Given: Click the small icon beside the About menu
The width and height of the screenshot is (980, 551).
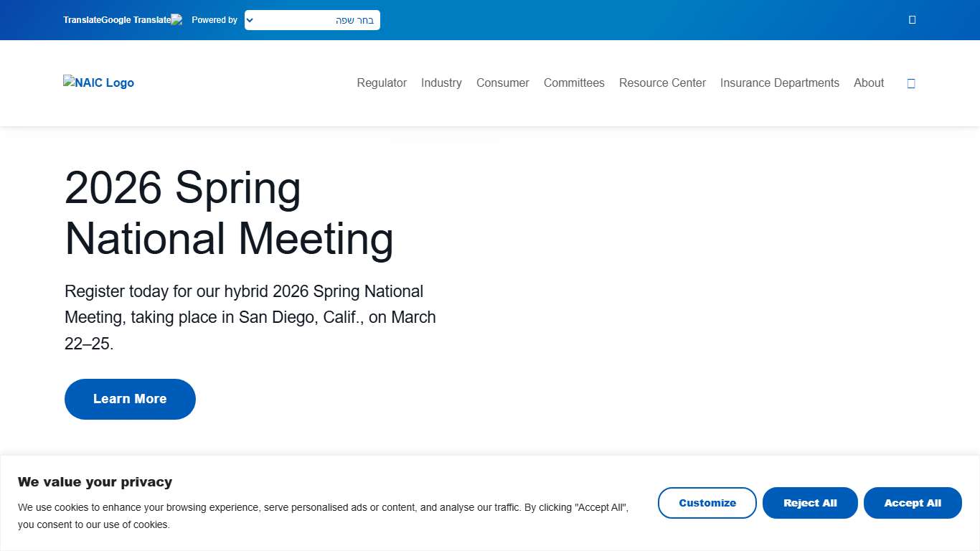Looking at the screenshot, I should pyautogui.click(x=911, y=83).
